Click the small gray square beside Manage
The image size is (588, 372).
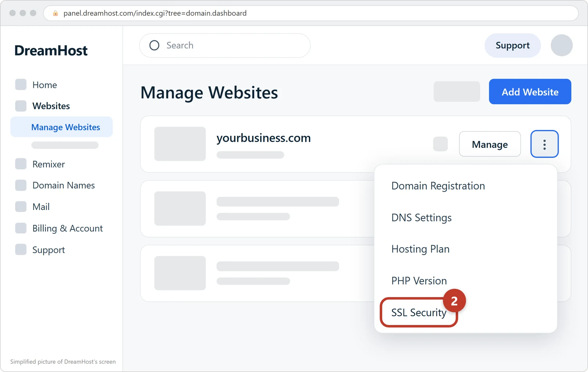click(x=440, y=144)
